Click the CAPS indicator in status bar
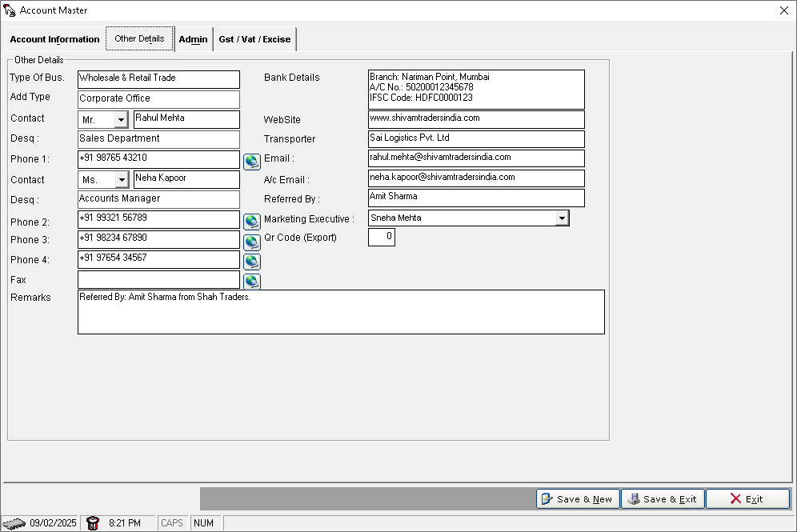The height and width of the screenshot is (532, 797). point(172,523)
